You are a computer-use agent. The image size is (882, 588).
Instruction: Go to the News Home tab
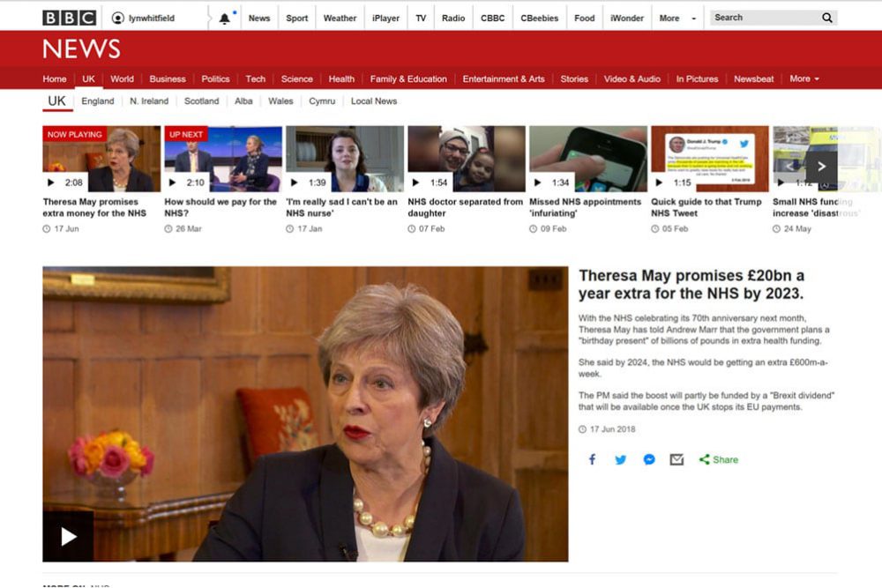click(55, 78)
